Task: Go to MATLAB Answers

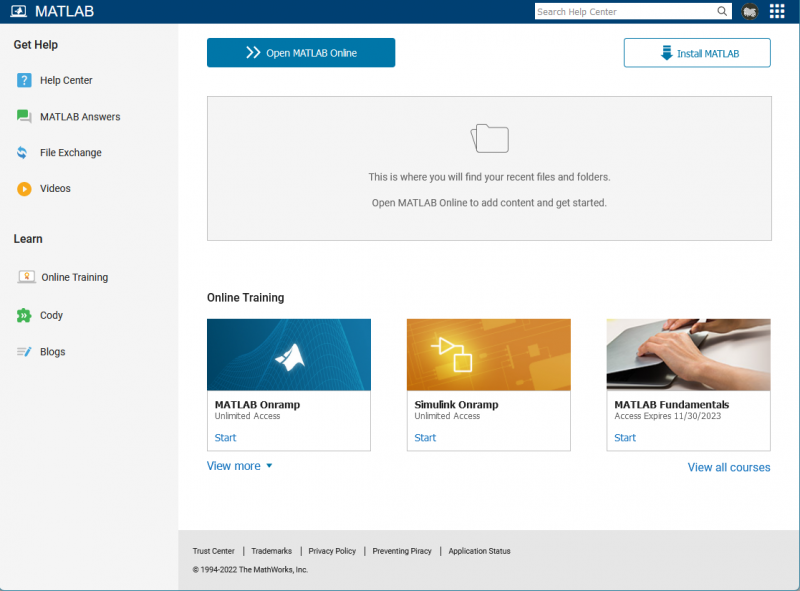Action: tap(80, 117)
